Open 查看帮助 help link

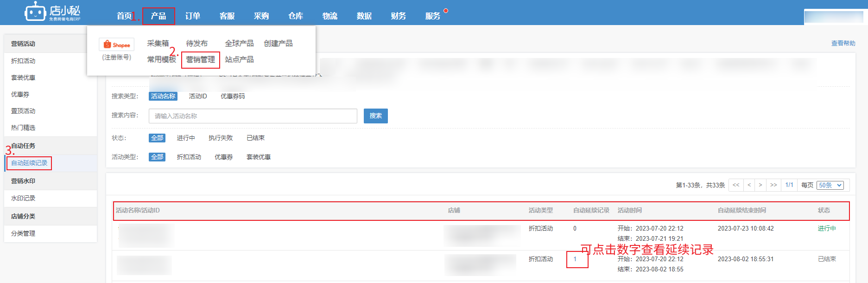843,43
